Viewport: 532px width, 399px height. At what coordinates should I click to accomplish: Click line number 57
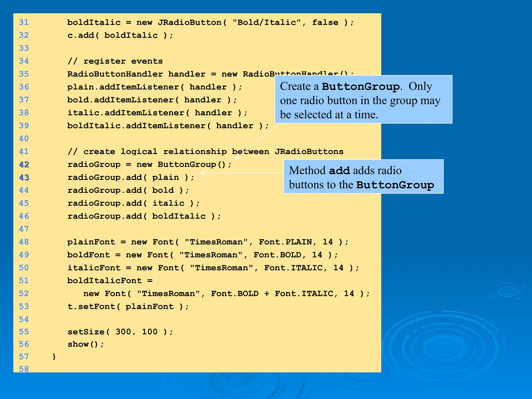pyautogui.click(x=24, y=357)
